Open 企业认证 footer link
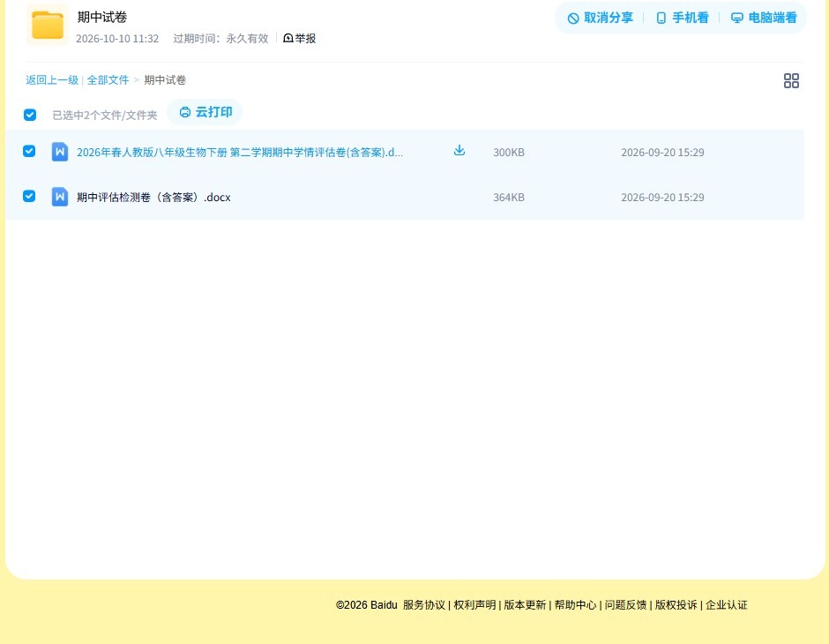Screen dimensions: 829x644 [727, 605]
